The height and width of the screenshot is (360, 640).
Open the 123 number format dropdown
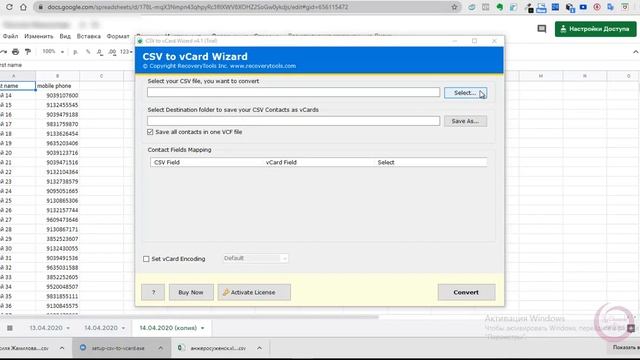[126, 52]
